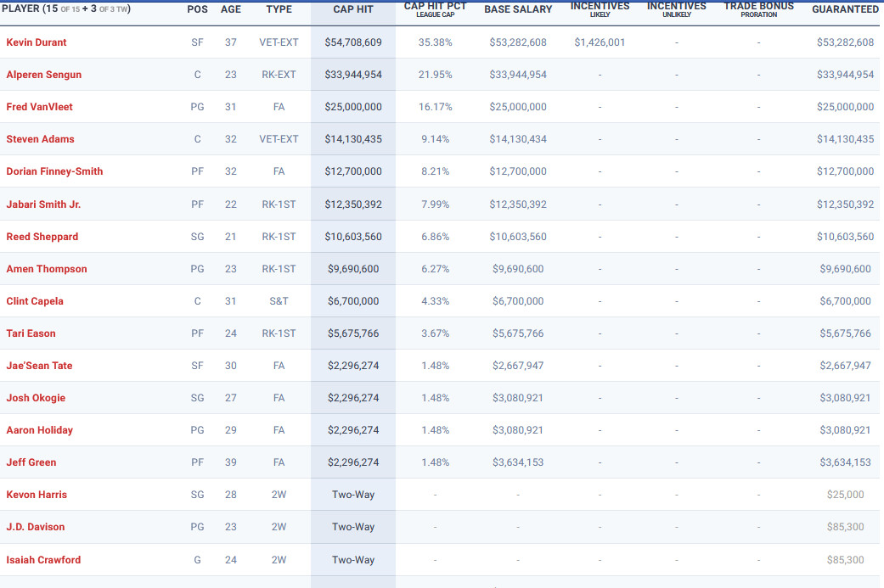The image size is (884, 588).
Task: Select Jabari Smith Jr.'s $12,350,392 cap hit
Action: pyautogui.click(x=353, y=204)
